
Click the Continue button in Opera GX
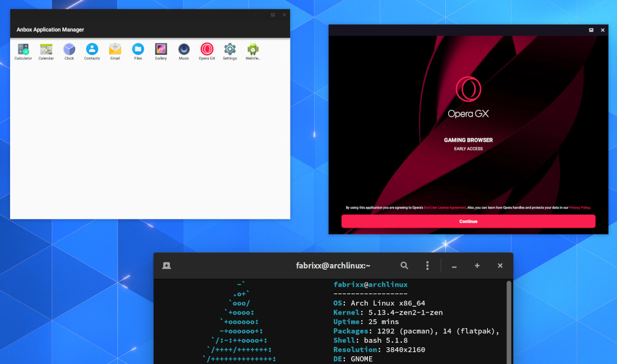click(x=468, y=221)
